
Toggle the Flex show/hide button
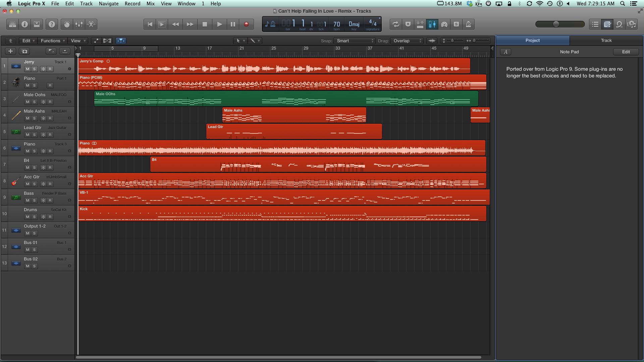(x=107, y=41)
